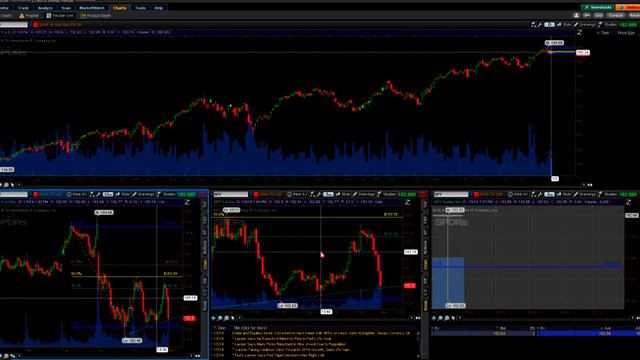The image size is (640, 360).
Task: Click the scroll-to-end arrows under bottom-left chart
Action: point(198,356)
